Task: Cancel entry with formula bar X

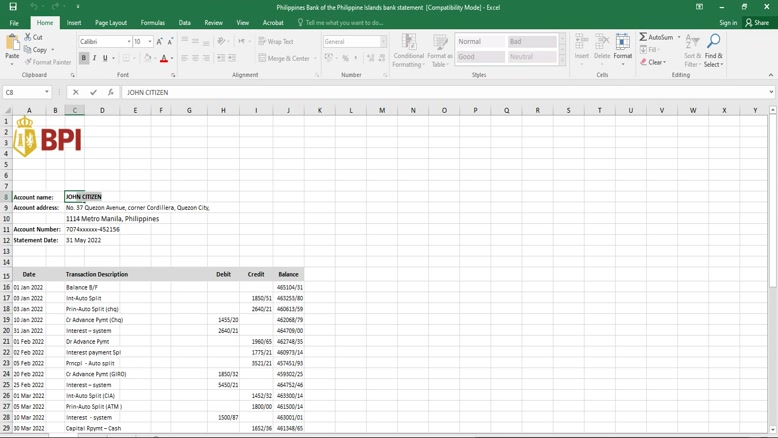Action: (76, 92)
